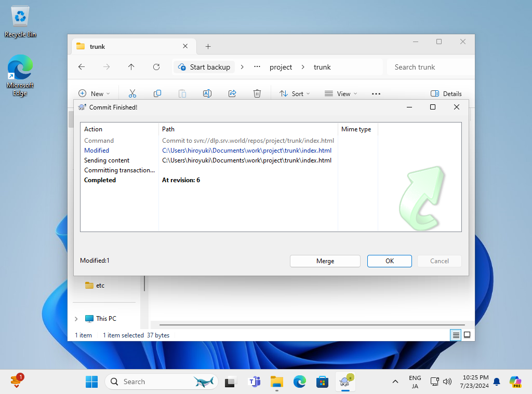
Task: Go back with the Explorer back arrow
Action: (82, 67)
